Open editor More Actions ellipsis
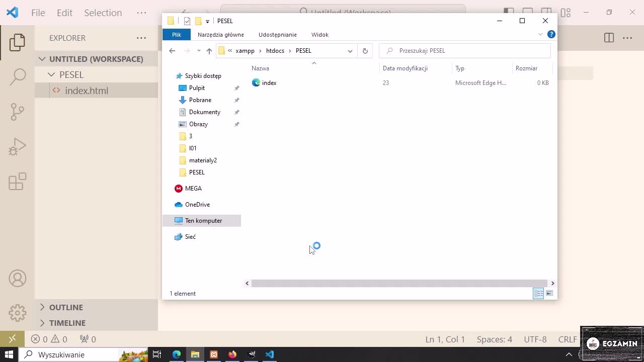 pos(627,38)
